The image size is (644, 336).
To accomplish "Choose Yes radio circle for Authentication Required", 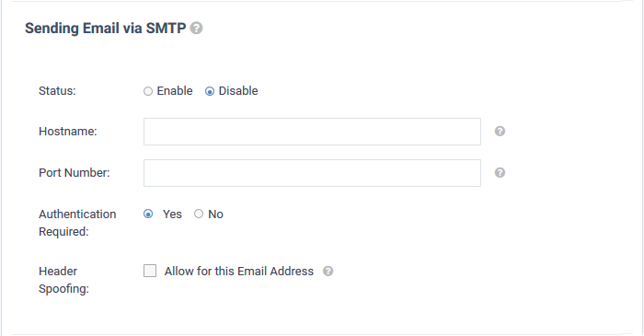I will click(x=148, y=214).
